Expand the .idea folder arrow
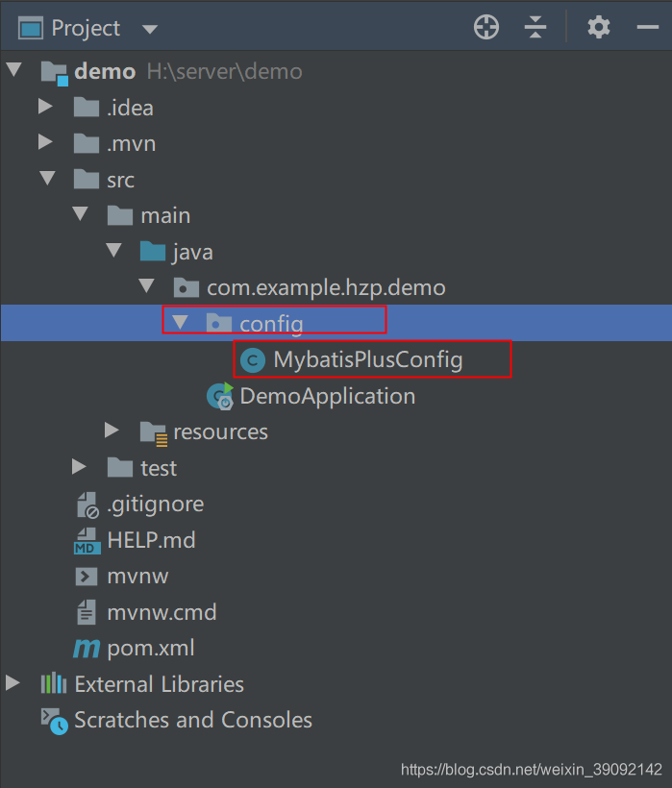672x788 pixels. click(x=45, y=106)
